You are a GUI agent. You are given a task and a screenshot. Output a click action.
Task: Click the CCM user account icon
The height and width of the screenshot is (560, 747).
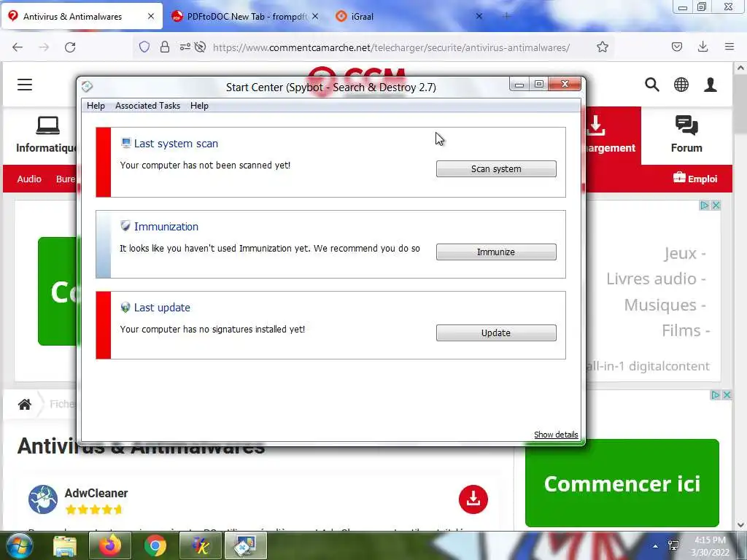[711, 85]
